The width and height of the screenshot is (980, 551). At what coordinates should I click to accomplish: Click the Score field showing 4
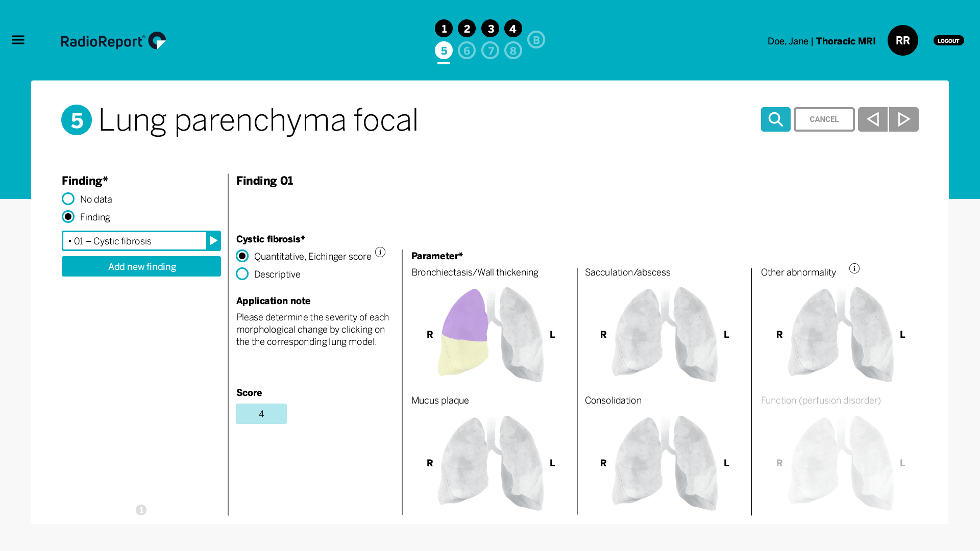pyautogui.click(x=261, y=414)
